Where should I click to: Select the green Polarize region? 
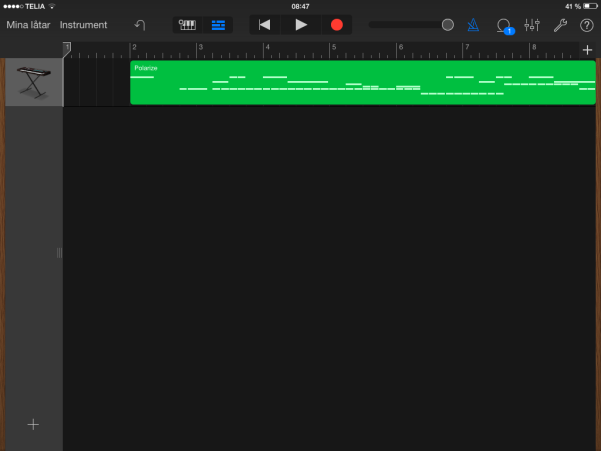click(x=363, y=82)
